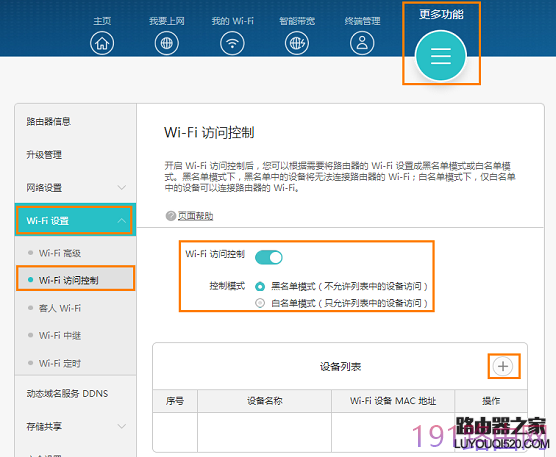Click the 页面帮助 question mark icon

[171, 216]
